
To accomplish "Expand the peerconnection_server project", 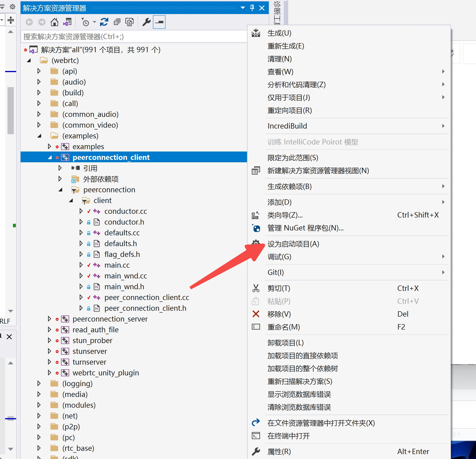I will (50, 319).
